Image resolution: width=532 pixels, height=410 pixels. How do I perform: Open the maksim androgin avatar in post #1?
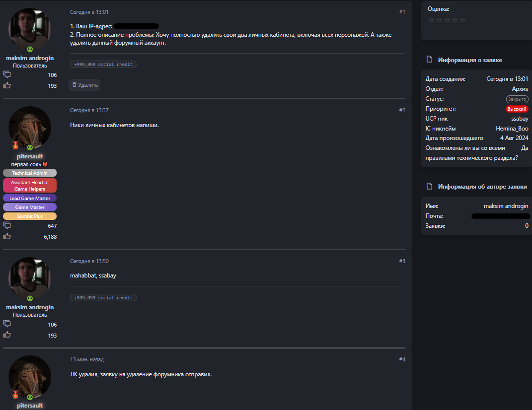pos(30,29)
